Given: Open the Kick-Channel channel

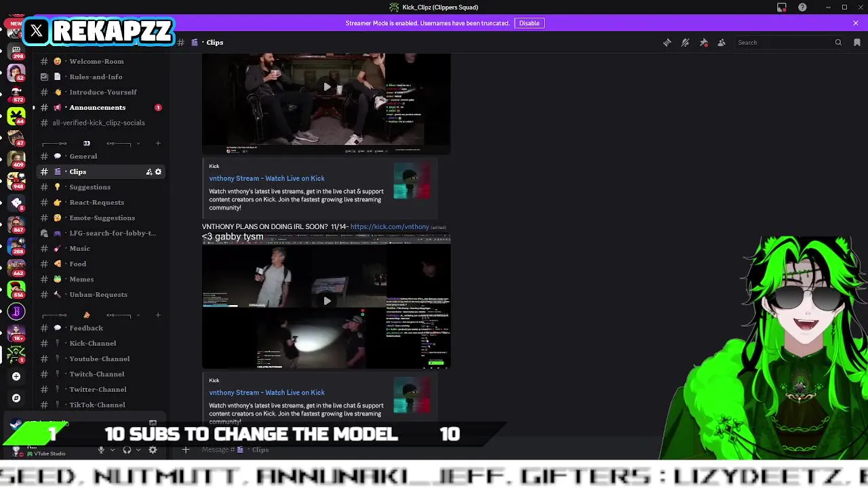Looking at the screenshot, I should 100,344.
